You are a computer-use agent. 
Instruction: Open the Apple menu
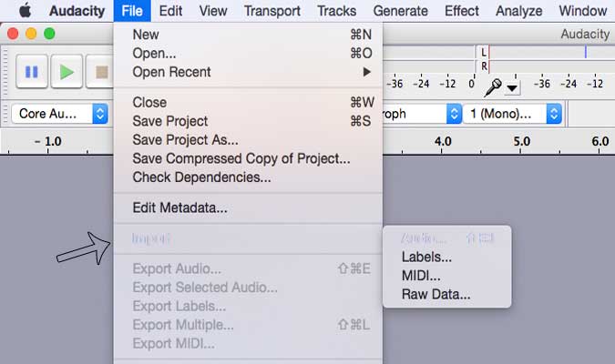point(26,11)
